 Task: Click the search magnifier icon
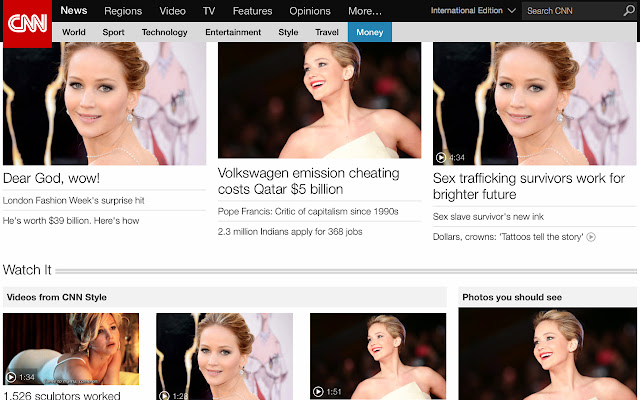[x=629, y=10]
